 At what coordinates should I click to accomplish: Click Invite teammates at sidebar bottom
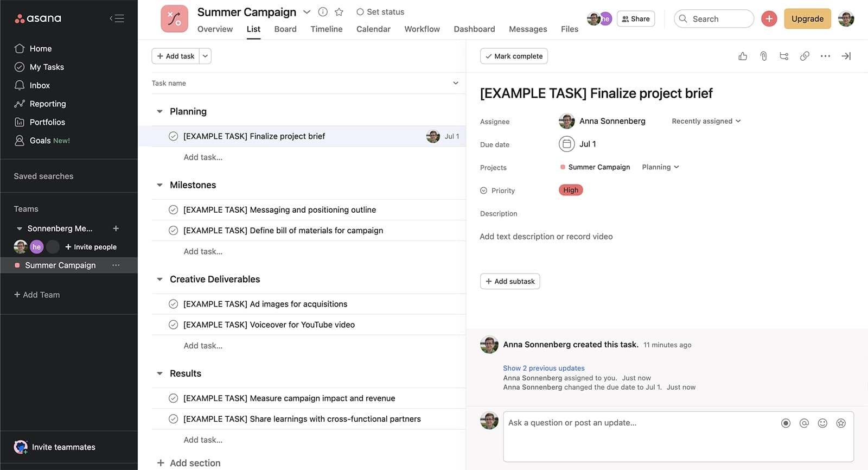pyautogui.click(x=54, y=447)
